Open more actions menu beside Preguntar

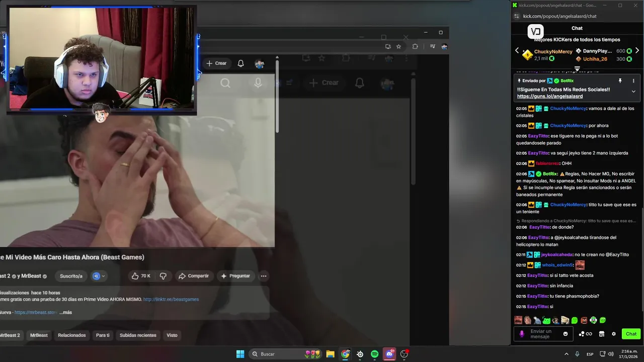tap(264, 276)
